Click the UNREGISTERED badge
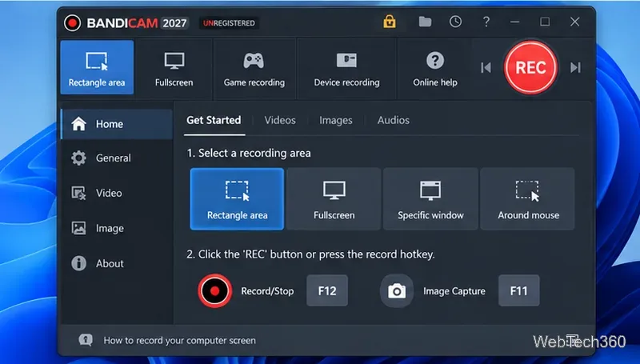This screenshot has height=364, width=640. 229,23
